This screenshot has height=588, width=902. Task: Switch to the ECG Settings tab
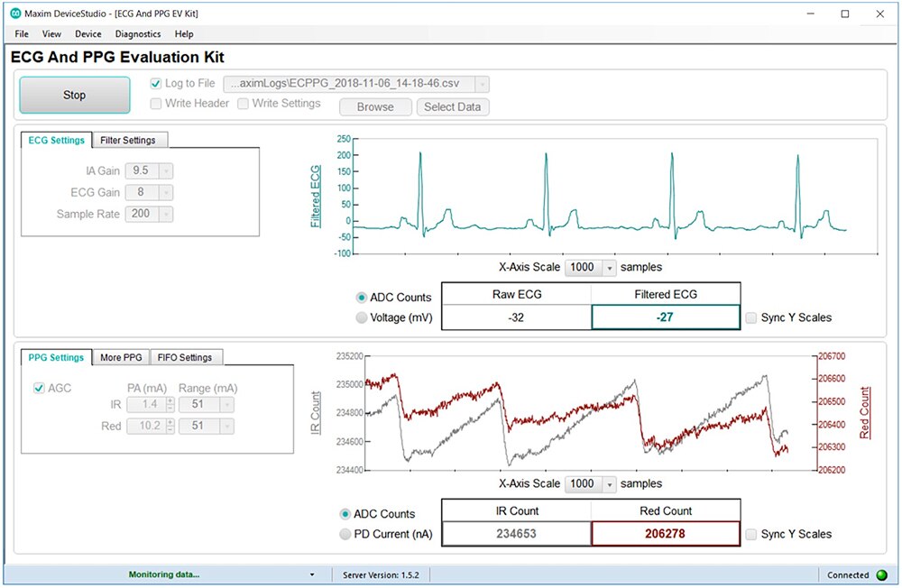click(56, 140)
